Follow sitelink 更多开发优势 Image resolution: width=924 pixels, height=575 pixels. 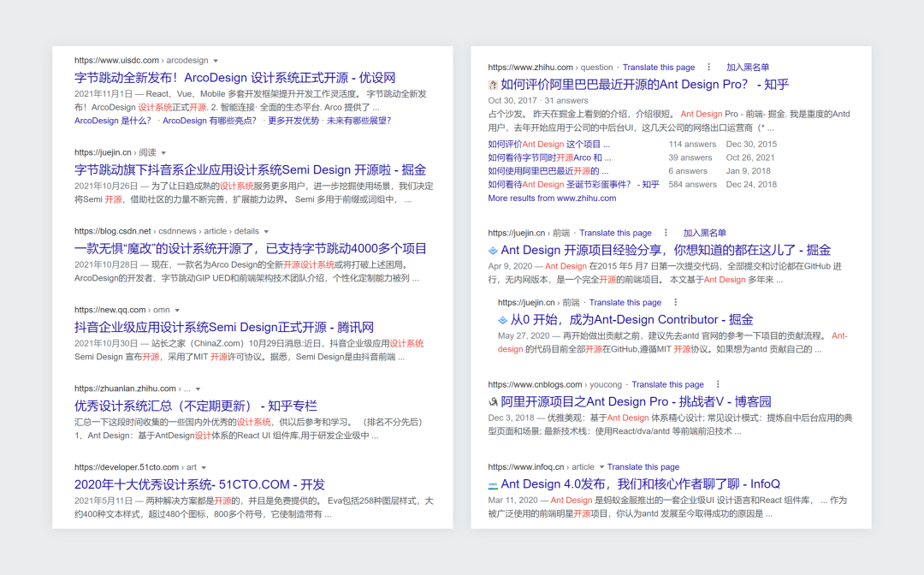(293, 121)
